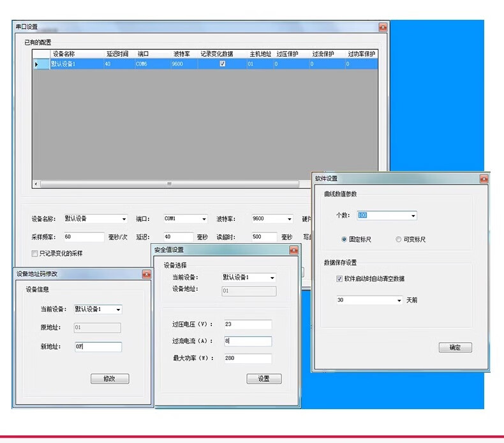Close the 软件设置 dialog
Viewport: 504px width, 443px height.
click(484, 179)
